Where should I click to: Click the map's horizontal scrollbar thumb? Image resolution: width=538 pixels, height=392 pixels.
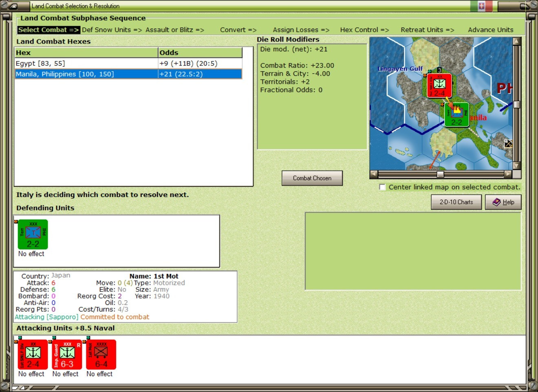[x=440, y=174]
